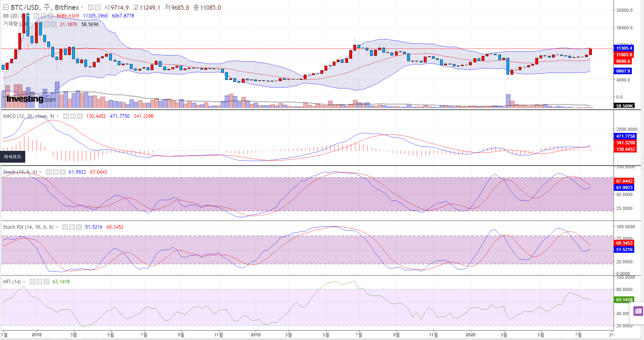This screenshot has width=644, height=340.
Task: Open Stoch RSI settings gear
Action: (x=72, y=227)
